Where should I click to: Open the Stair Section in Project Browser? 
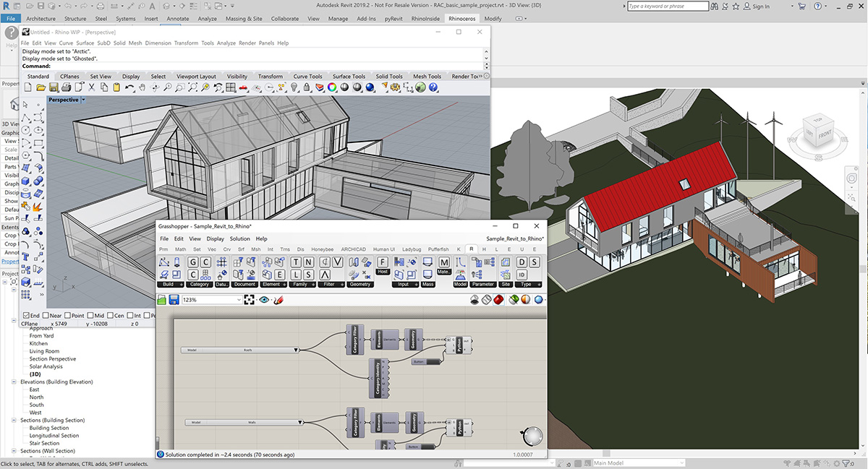(44, 443)
